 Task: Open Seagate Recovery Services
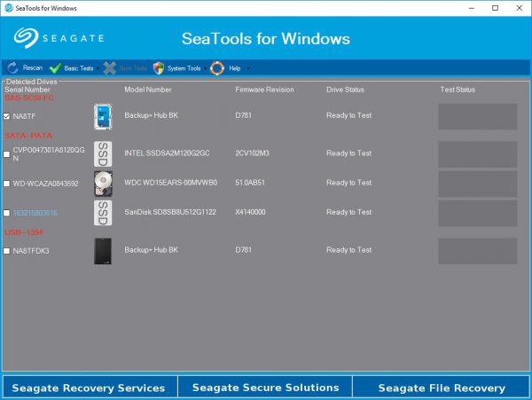coord(89,388)
